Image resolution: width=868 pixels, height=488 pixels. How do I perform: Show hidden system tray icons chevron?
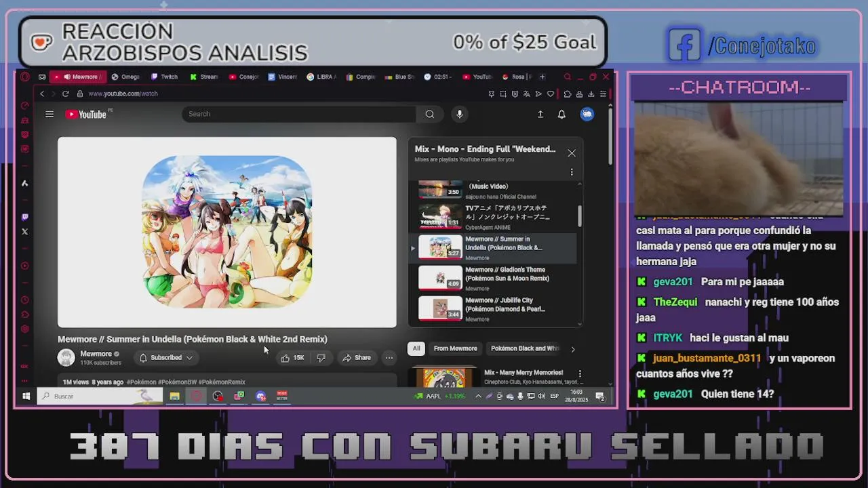tap(478, 396)
